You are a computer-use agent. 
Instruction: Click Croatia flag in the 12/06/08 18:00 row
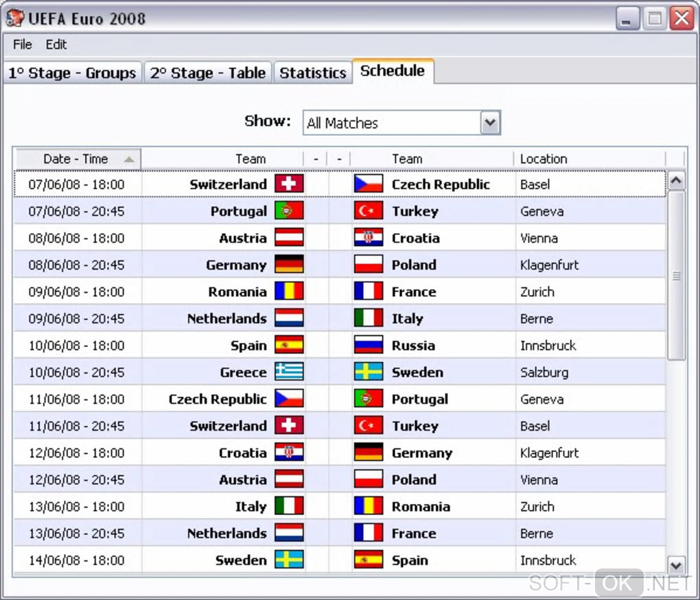tap(289, 453)
